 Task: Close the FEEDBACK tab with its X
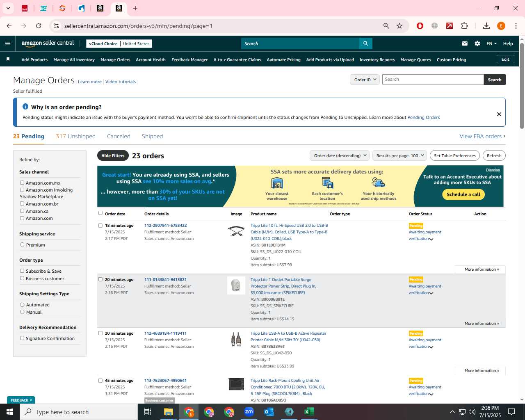click(x=31, y=400)
